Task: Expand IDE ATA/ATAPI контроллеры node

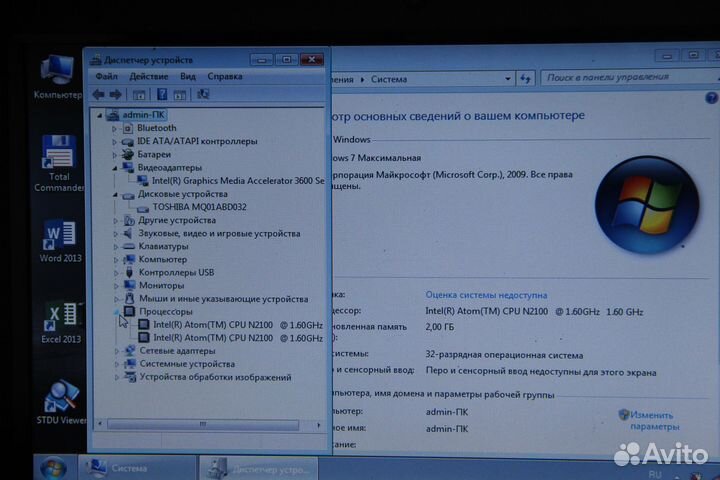Action: 114,142
